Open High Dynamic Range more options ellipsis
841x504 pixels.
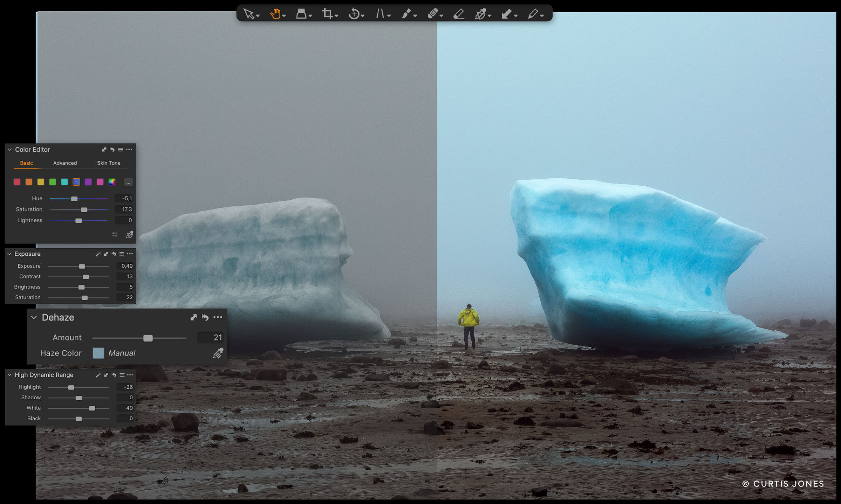(x=130, y=375)
